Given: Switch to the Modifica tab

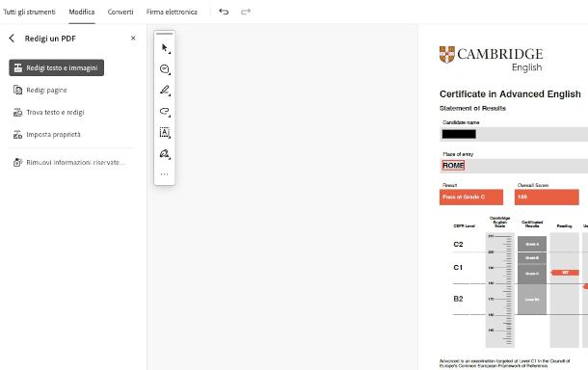Looking at the screenshot, I should 82,12.
